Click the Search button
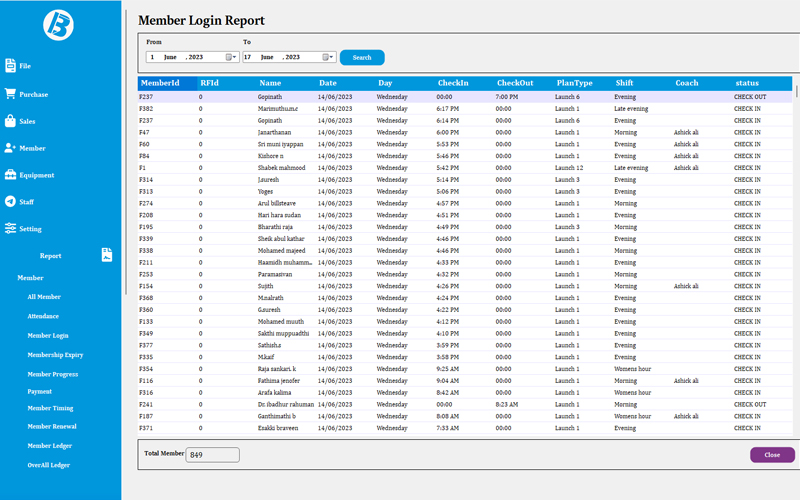Image resolution: width=800 pixels, height=500 pixels. tap(362, 58)
